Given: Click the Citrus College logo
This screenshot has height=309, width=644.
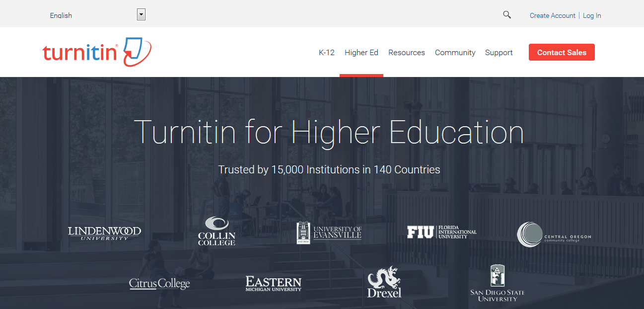Looking at the screenshot, I should click(159, 284).
